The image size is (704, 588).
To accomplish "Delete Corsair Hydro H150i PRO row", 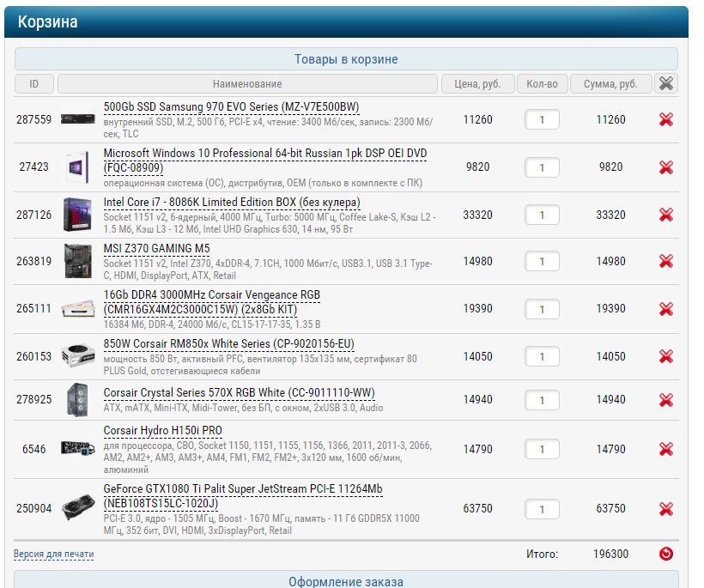I will [x=666, y=449].
